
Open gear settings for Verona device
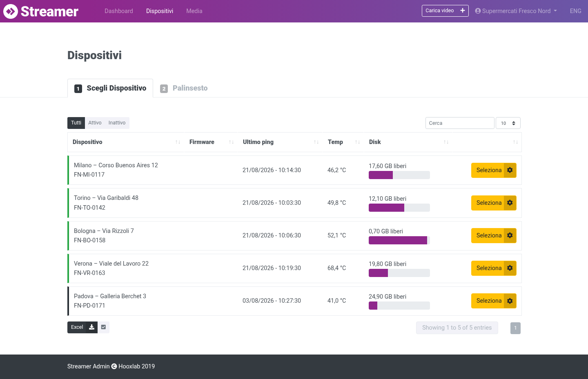click(x=510, y=268)
